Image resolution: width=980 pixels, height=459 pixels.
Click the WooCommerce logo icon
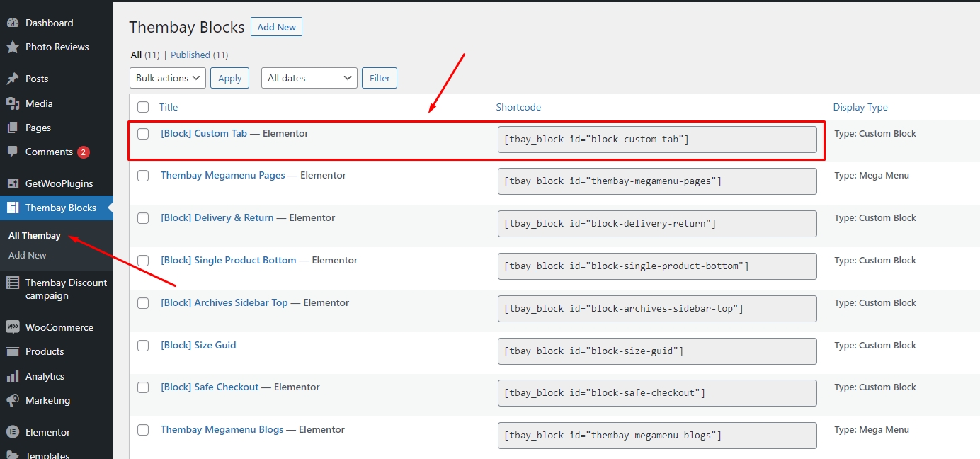(x=12, y=327)
